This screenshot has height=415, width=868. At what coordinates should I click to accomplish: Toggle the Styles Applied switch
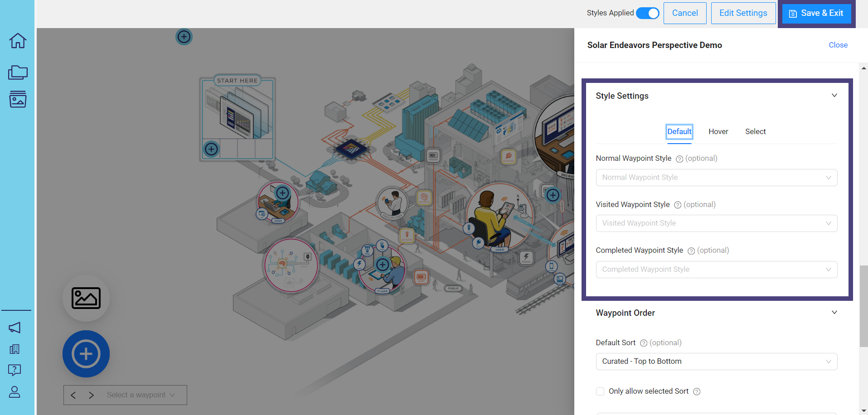[x=647, y=13]
